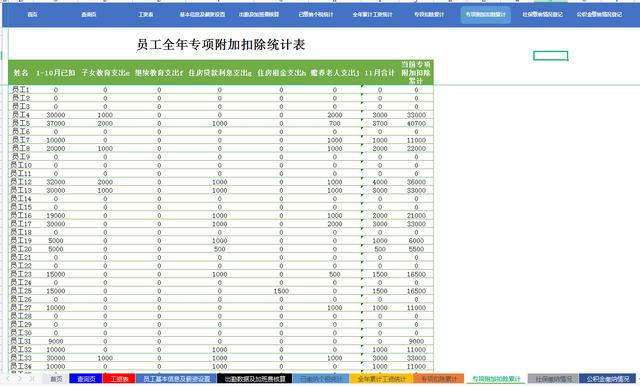Select the 继续教育支出f column header

click(x=159, y=73)
